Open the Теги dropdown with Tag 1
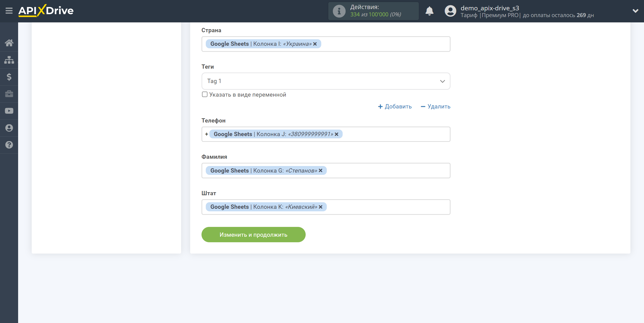644x323 pixels. click(x=326, y=81)
